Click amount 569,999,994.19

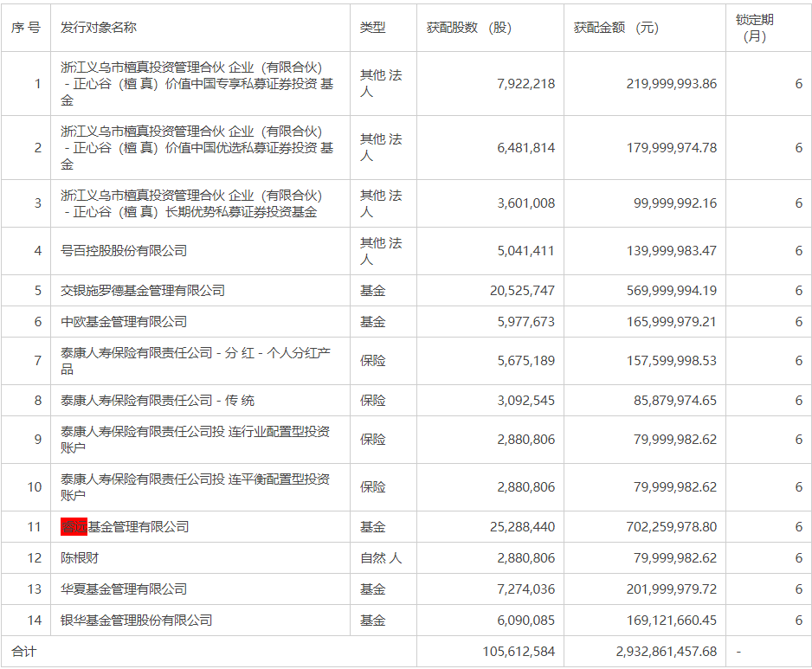672,291
